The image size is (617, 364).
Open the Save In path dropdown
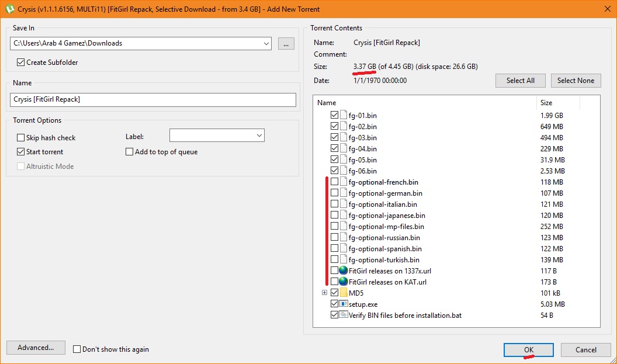coord(266,43)
